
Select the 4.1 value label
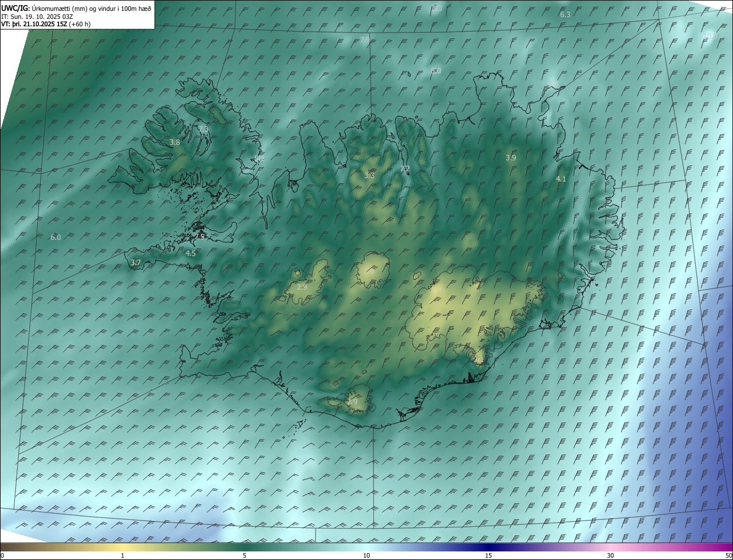click(561, 179)
